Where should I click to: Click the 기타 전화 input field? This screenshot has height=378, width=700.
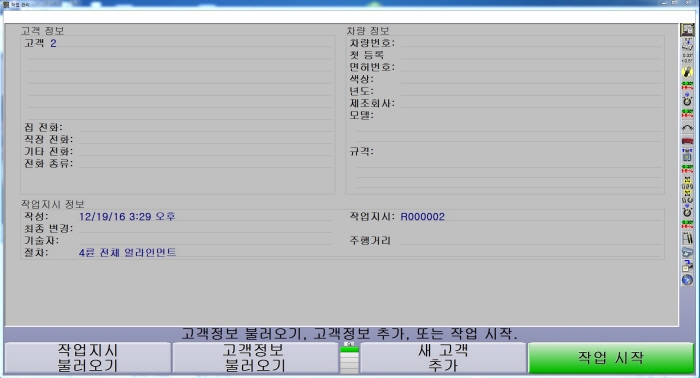[205, 151]
